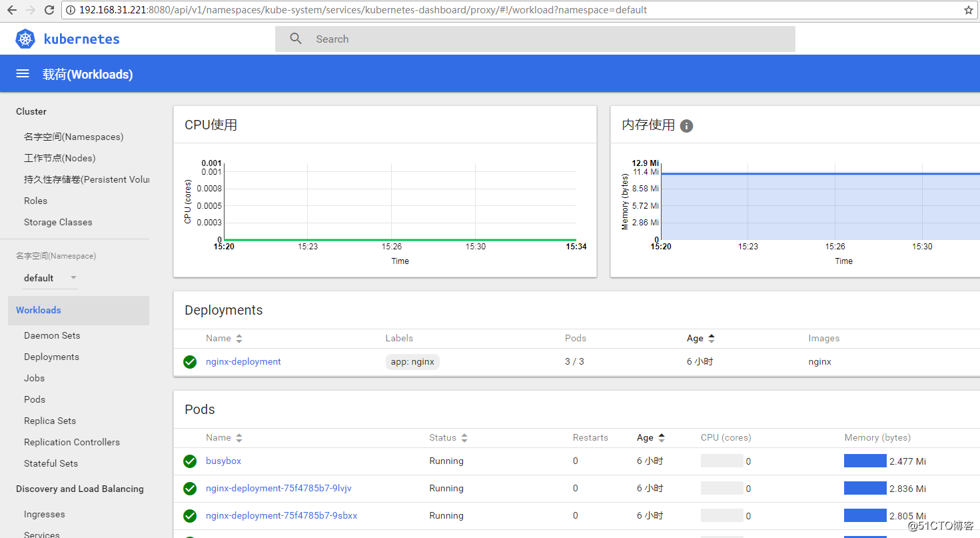Open Daemon Sets sidebar item

[x=52, y=335]
